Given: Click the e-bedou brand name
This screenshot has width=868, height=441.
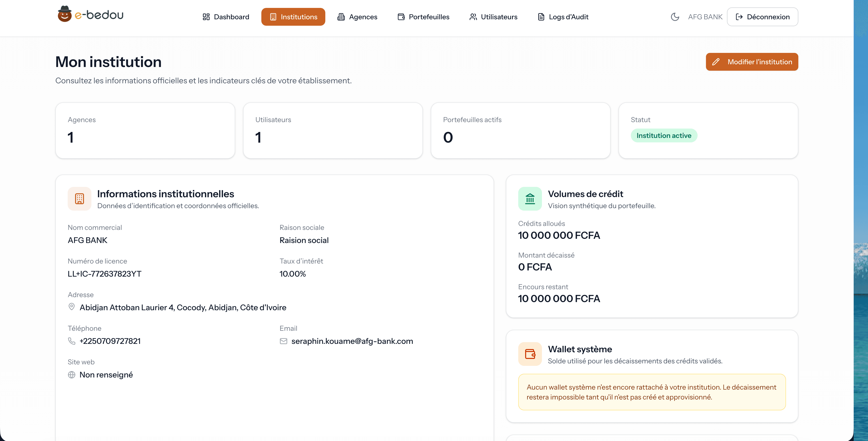Looking at the screenshot, I should click(x=99, y=15).
